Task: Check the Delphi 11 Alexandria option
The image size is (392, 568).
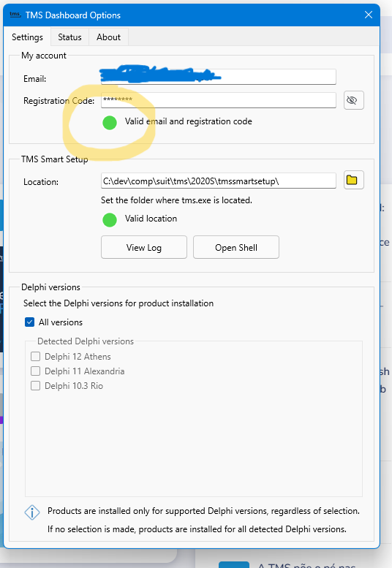Action: (x=36, y=371)
